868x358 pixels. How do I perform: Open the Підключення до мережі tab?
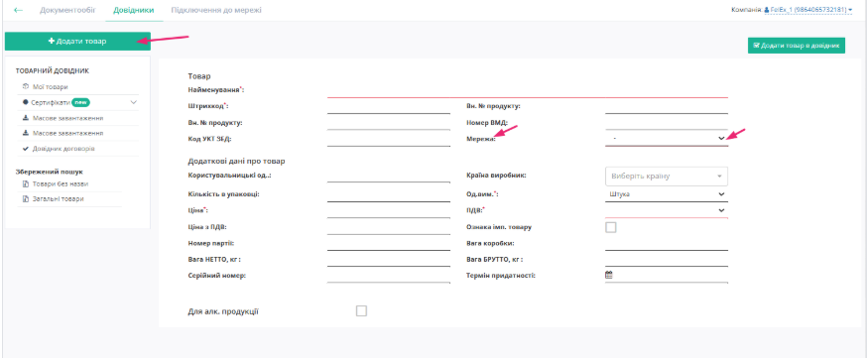tap(216, 11)
